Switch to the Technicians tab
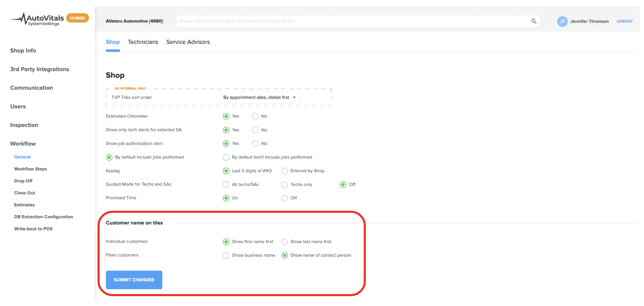 143,42
